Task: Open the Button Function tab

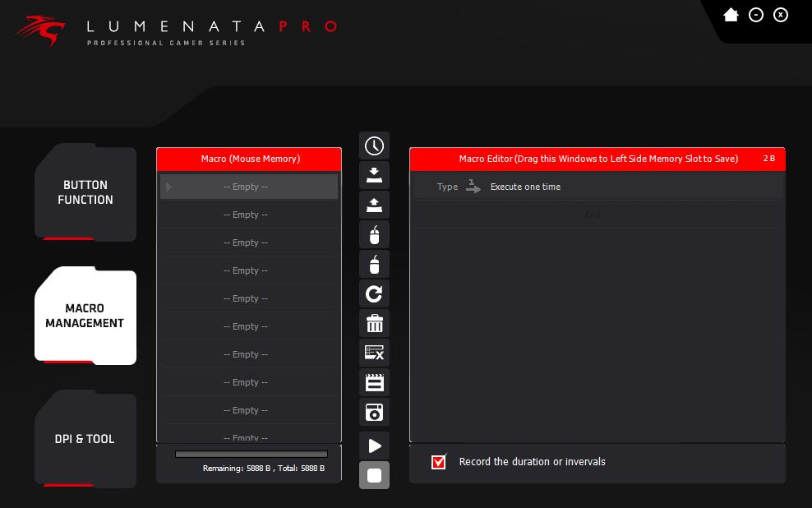Action: (85, 192)
